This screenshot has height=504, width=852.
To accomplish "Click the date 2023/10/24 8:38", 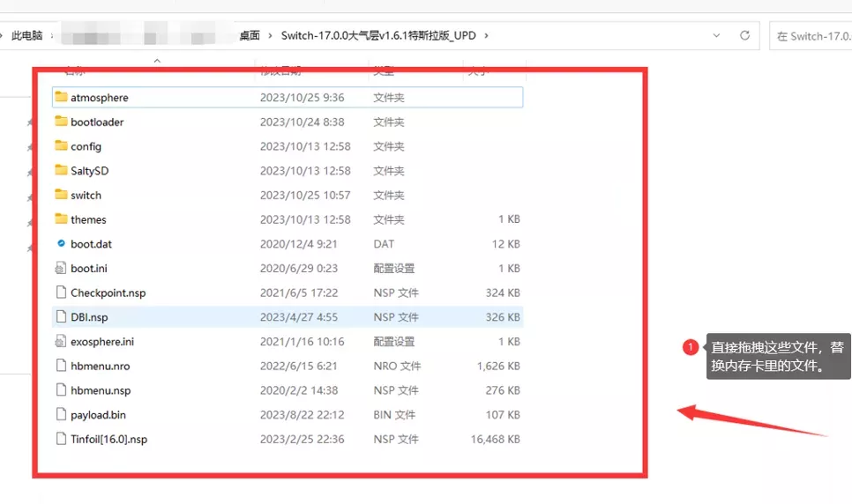I will pos(303,122).
